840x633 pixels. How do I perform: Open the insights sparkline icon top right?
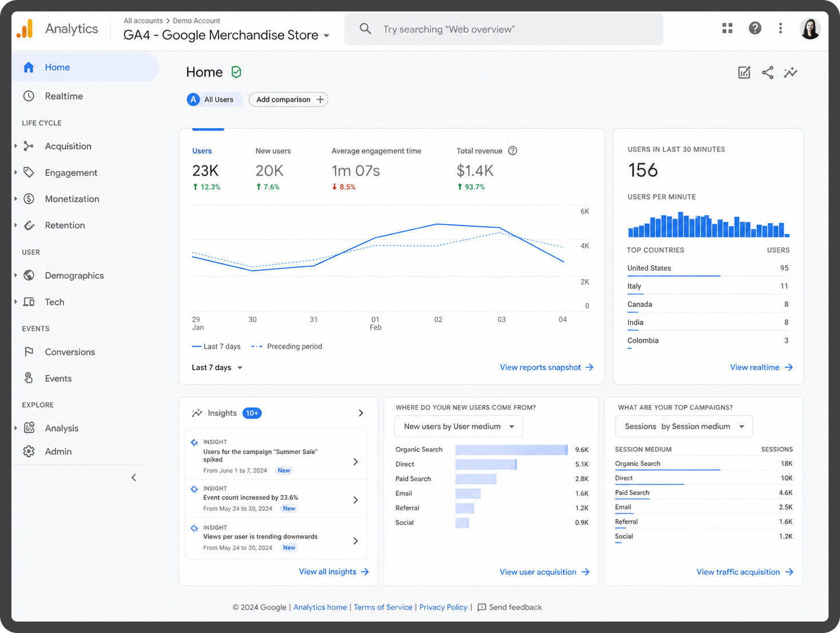tap(791, 73)
